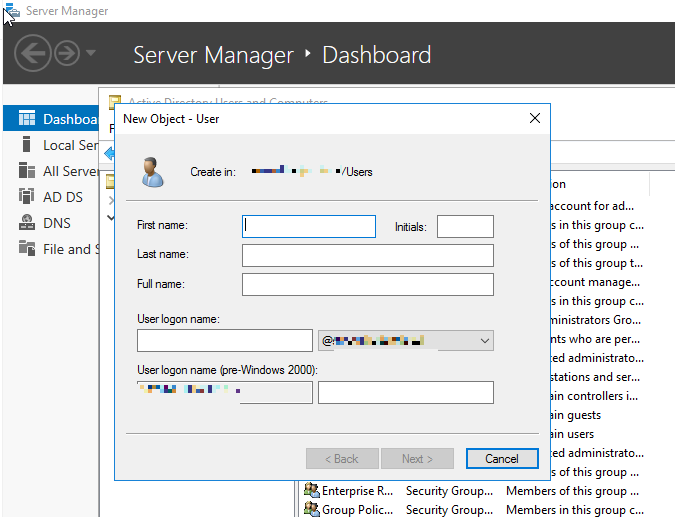Open All Servers in the sidebar
675x517 pixels.
point(51,171)
